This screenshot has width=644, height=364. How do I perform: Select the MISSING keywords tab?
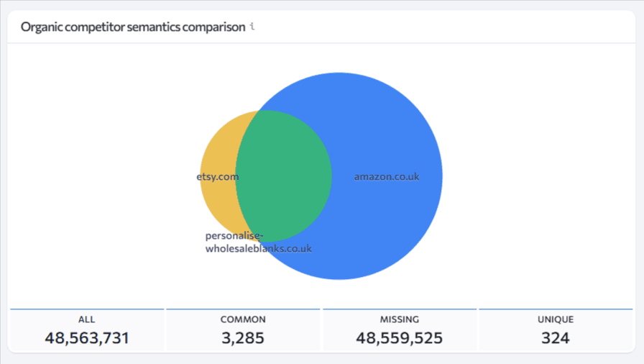[400, 330]
